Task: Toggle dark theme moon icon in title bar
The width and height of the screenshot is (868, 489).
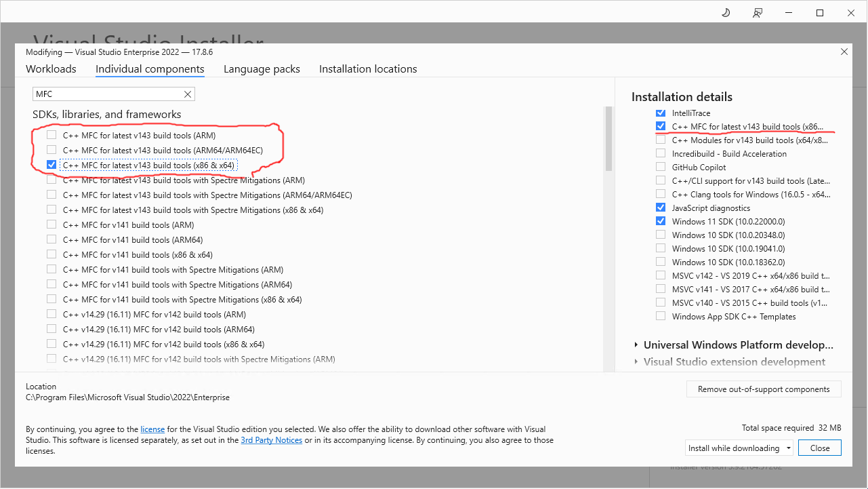Action: (x=726, y=13)
